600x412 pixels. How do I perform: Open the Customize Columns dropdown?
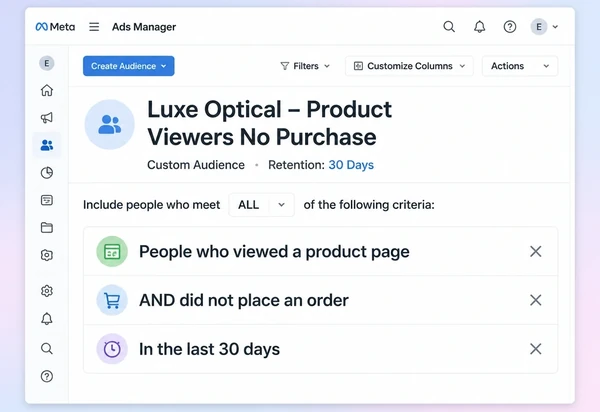(x=409, y=66)
